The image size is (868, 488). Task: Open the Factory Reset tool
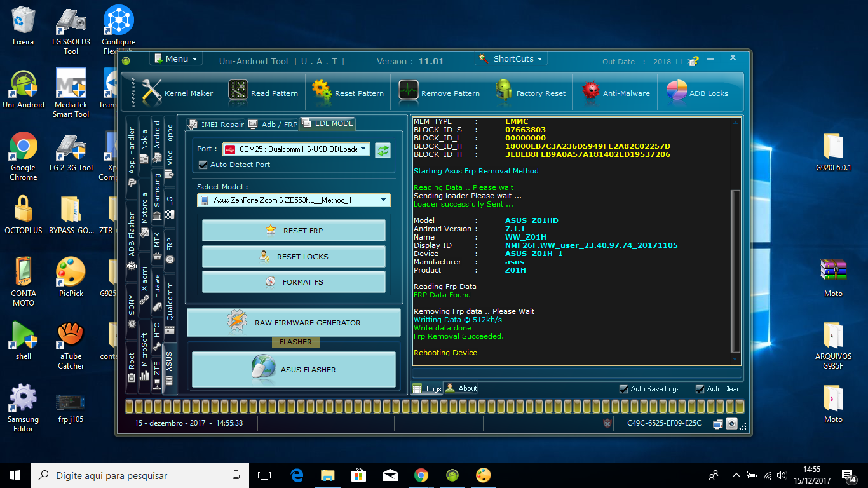[530, 93]
